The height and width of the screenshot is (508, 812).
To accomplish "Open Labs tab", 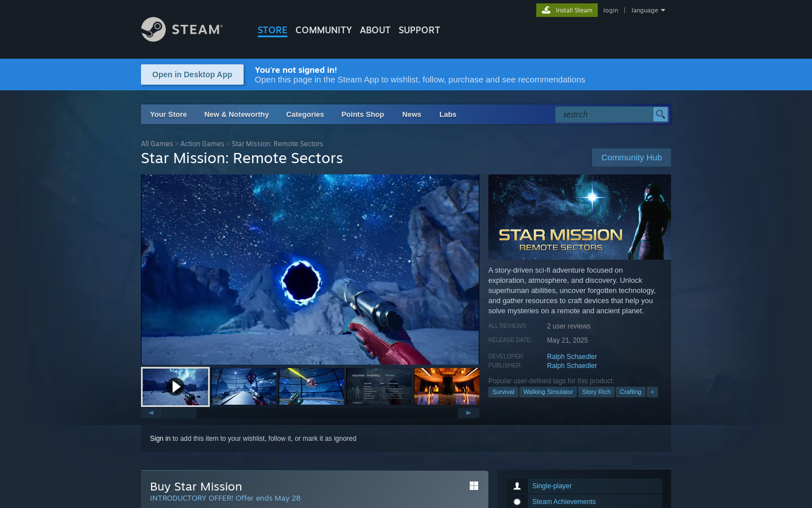I will click(x=448, y=115).
